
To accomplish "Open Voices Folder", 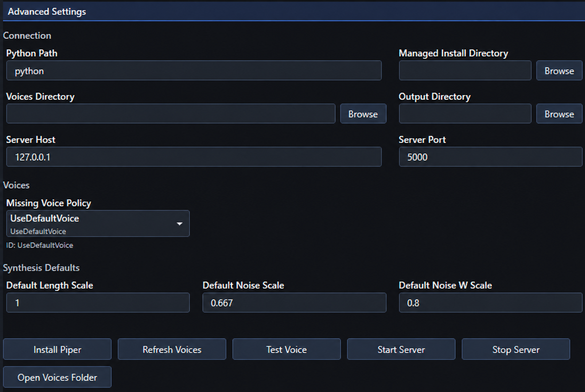I will 57,377.
